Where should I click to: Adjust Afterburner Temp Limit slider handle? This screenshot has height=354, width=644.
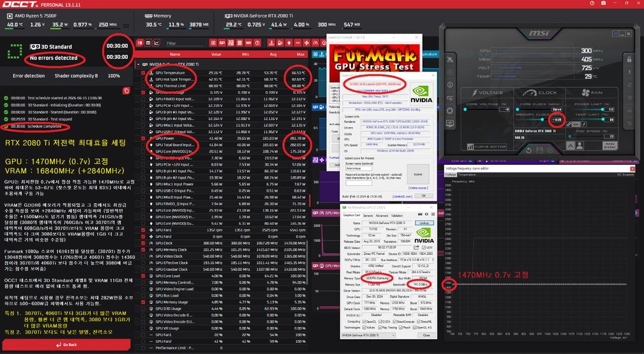[603, 119]
